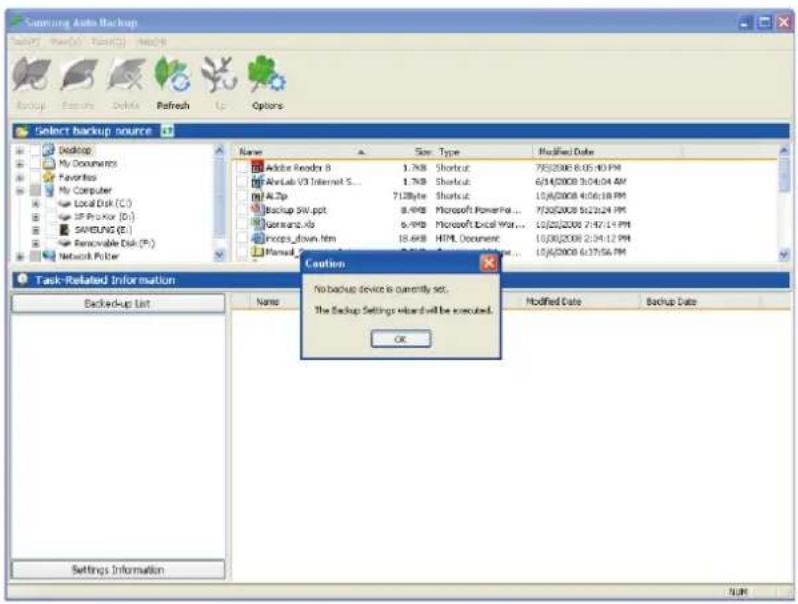The height and width of the screenshot is (604, 798).
Task: Click the My Documents folder icon
Action: pyautogui.click(x=49, y=163)
